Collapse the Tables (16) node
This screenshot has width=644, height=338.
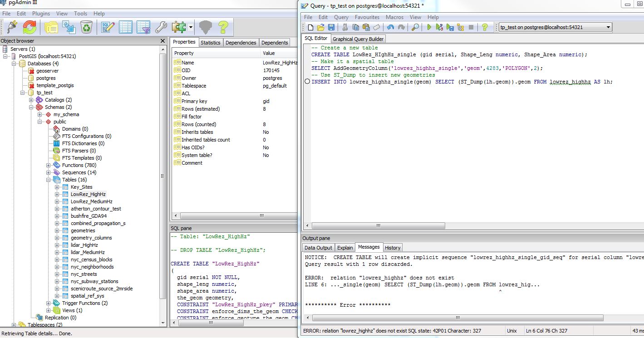click(x=49, y=180)
